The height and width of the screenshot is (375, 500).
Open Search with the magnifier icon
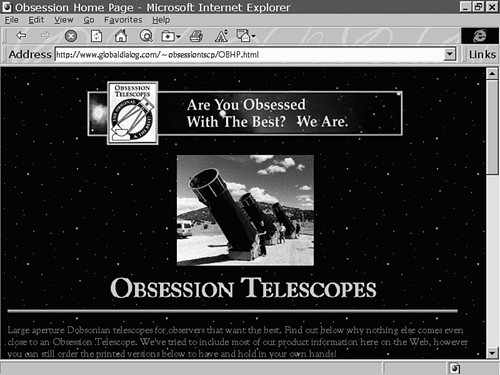[x=146, y=36]
